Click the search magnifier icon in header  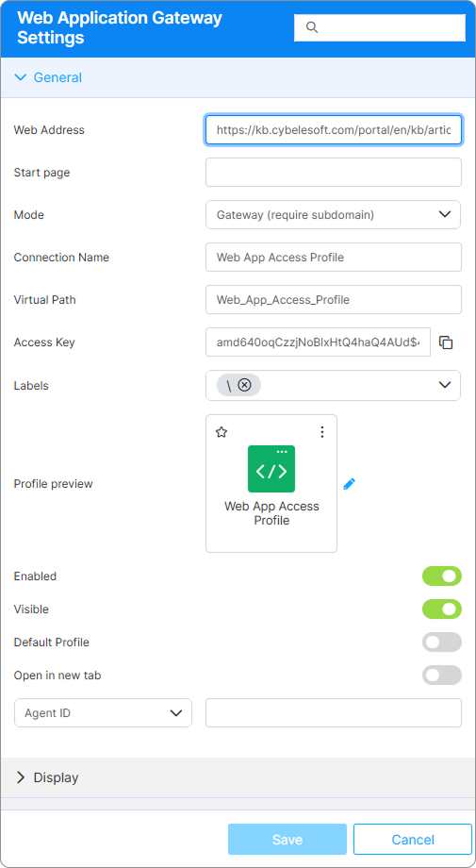point(312,27)
